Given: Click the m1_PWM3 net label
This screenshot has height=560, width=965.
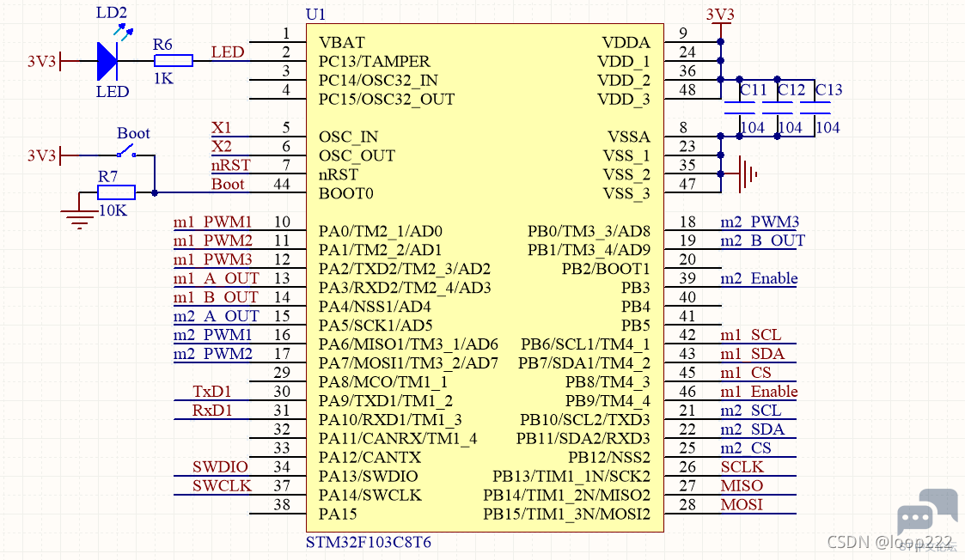Looking at the screenshot, I should point(213,259).
